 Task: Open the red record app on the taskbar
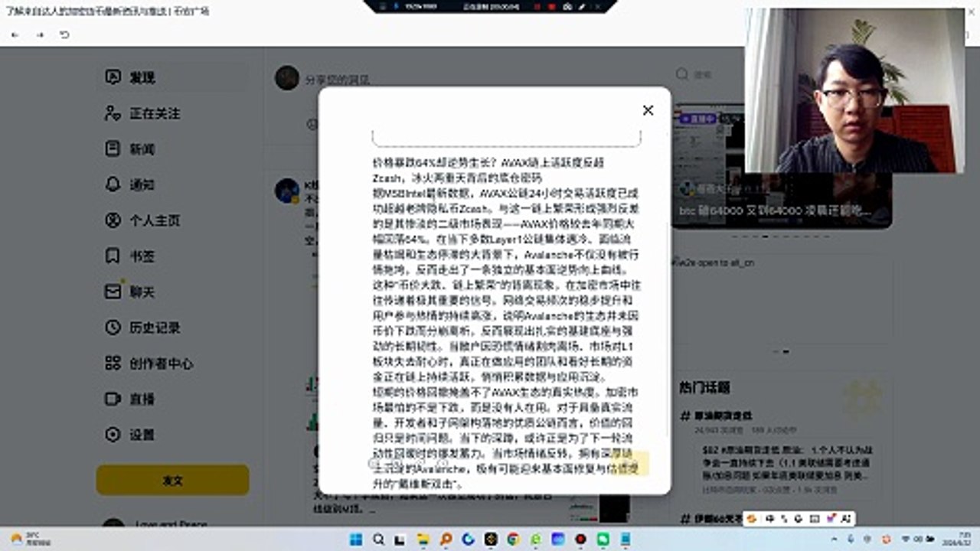(580, 540)
